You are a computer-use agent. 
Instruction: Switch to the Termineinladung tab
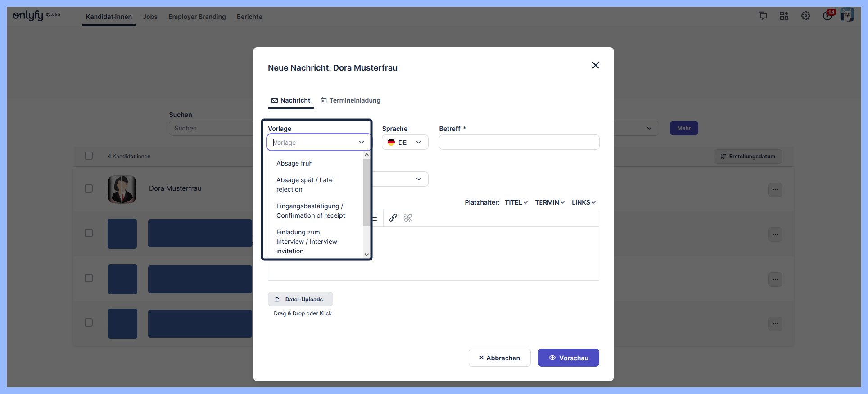coord(350,100)
